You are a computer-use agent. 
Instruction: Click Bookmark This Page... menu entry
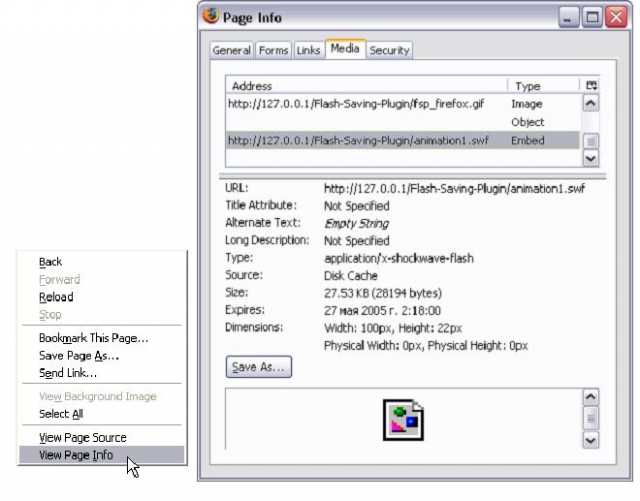93,338
